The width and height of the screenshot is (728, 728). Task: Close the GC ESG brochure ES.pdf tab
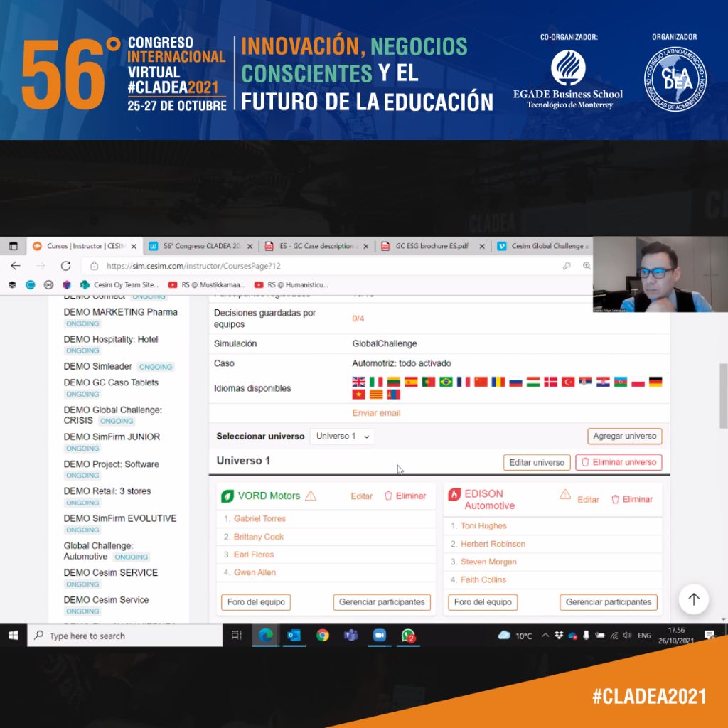tap(482, 246)
